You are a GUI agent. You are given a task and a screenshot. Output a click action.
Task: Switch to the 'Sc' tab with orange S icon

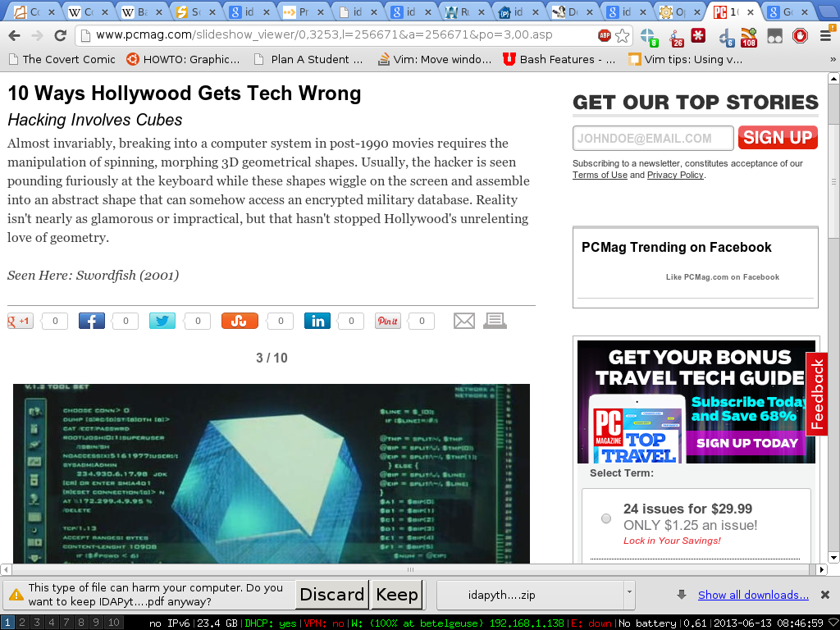195,11
